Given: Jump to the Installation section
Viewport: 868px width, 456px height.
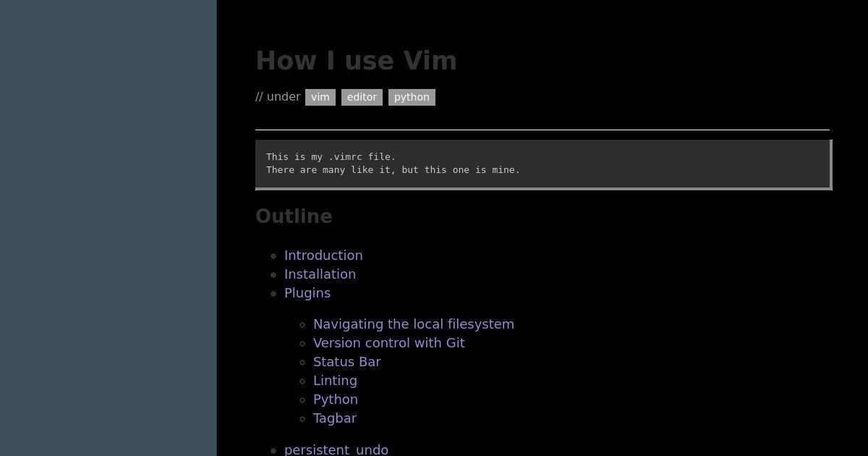Looking at the screenshot, I should tap(320, 274).
